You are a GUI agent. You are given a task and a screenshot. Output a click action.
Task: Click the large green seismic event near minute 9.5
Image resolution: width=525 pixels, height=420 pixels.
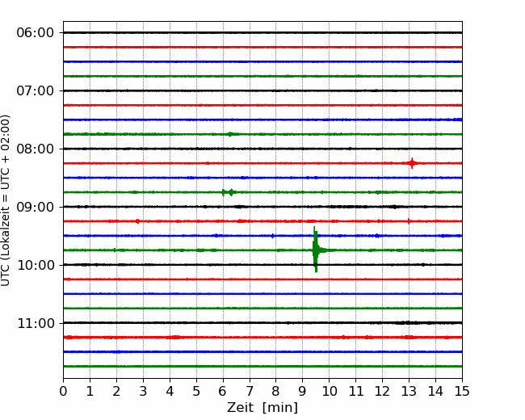[316, 250]
